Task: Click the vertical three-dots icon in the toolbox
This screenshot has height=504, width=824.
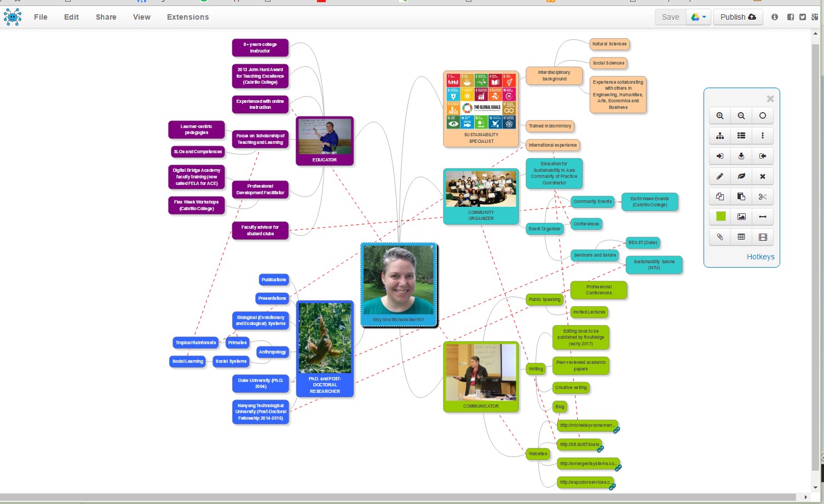Action: click(x=763, y=136)
